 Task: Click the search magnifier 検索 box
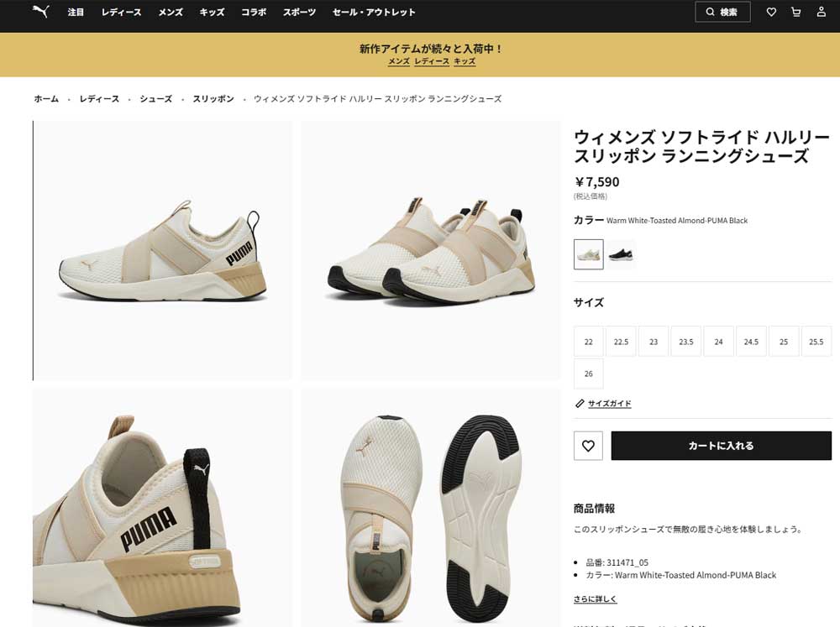(722, 12)
